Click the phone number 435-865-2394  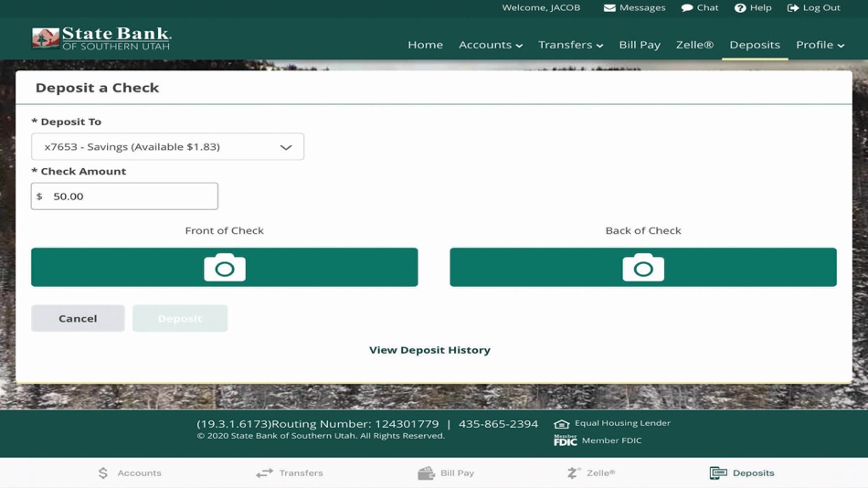point(498,424)
